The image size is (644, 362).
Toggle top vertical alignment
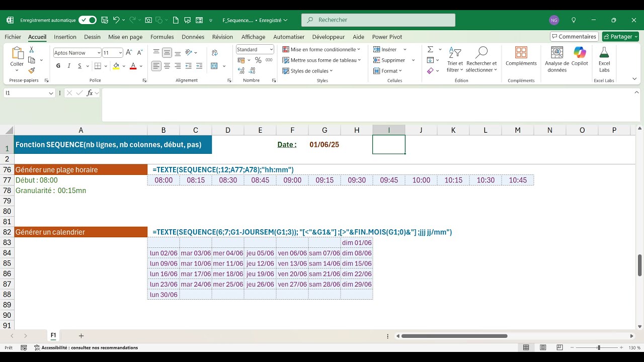tap(156, 52)
